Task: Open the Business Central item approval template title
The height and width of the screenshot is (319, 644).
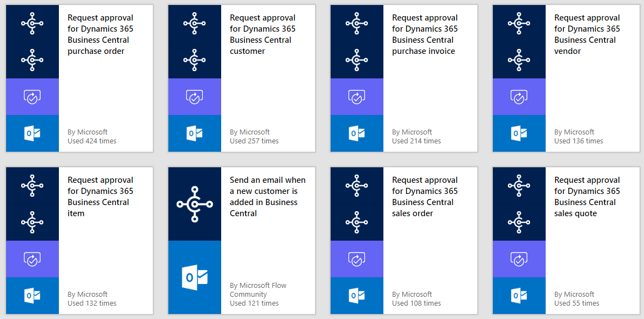Action: click(x=100, y=197)
